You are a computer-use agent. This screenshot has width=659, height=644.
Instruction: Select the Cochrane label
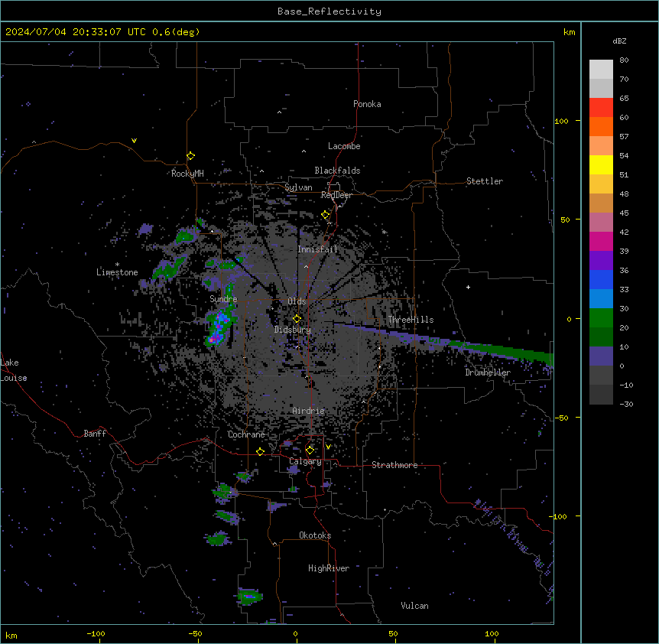click(x=246, y=434)
